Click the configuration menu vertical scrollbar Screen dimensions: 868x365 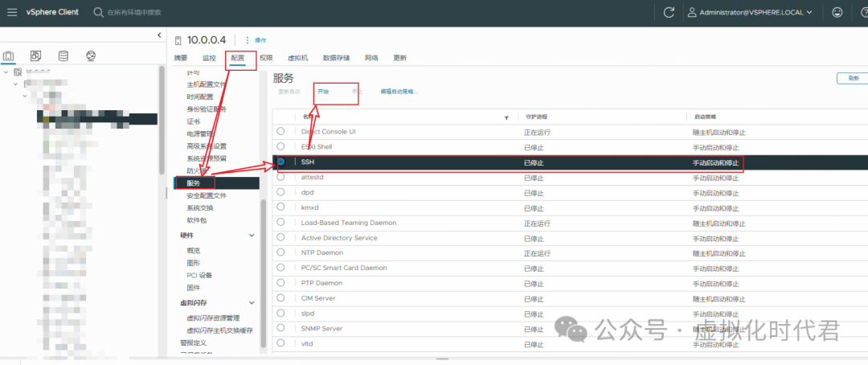coord(264,272)
